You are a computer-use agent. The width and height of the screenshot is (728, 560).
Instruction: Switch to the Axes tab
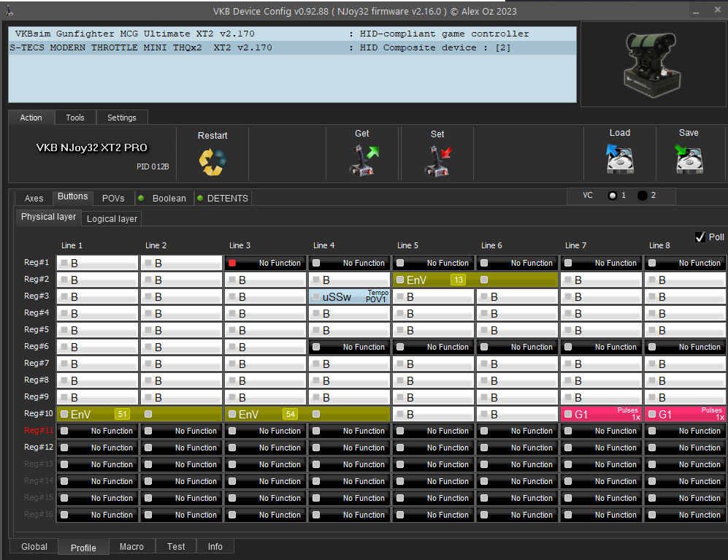coord(34,199)
